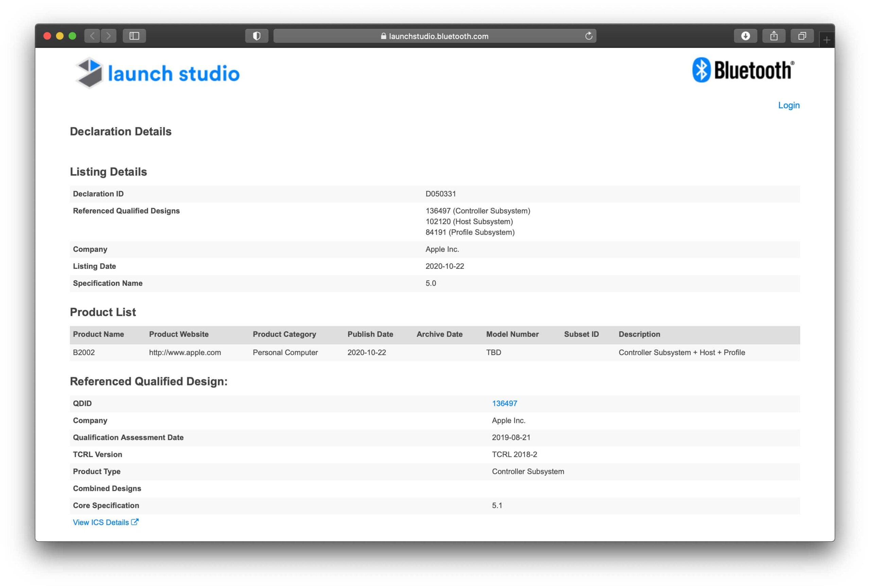This screenshot has width=870, height=588.
Task: Open the privacy report shield icon
Action: [257, 36]
